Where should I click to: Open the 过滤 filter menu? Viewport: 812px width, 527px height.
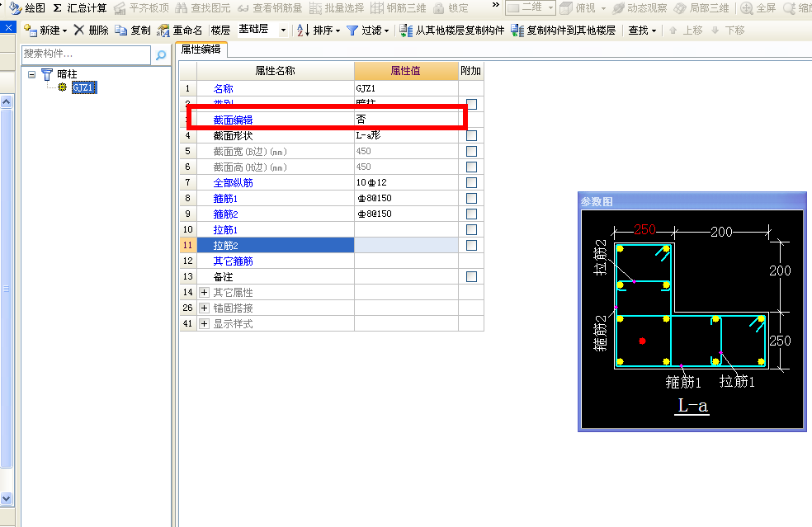[368, 30]
